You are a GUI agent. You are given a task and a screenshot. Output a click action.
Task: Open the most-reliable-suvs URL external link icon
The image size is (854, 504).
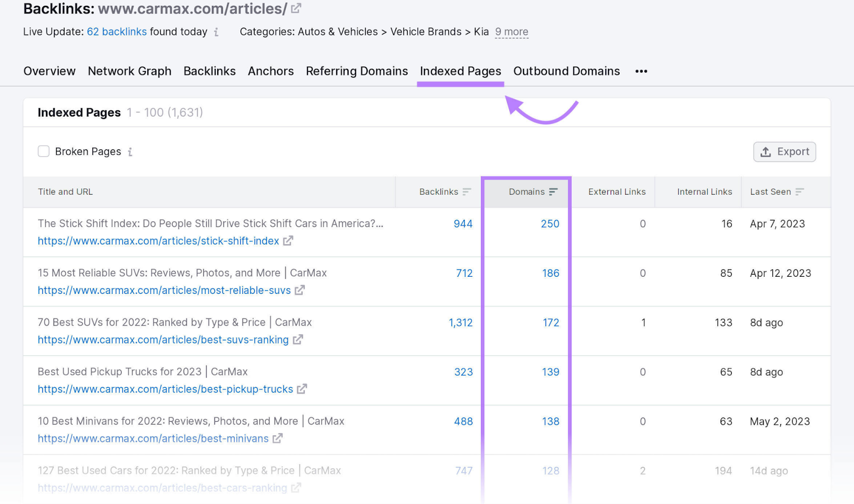click(x=301, y=290)
